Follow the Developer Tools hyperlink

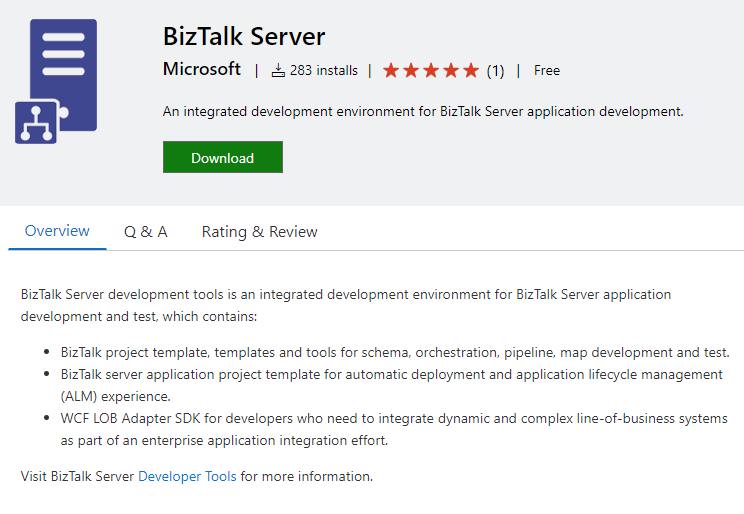click(x=187, y=476)
